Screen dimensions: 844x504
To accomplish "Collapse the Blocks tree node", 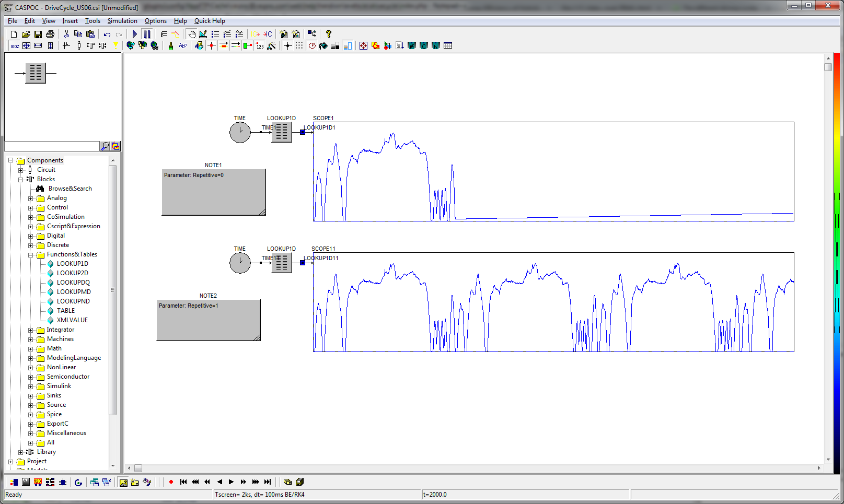I will [x=20, y=179].
